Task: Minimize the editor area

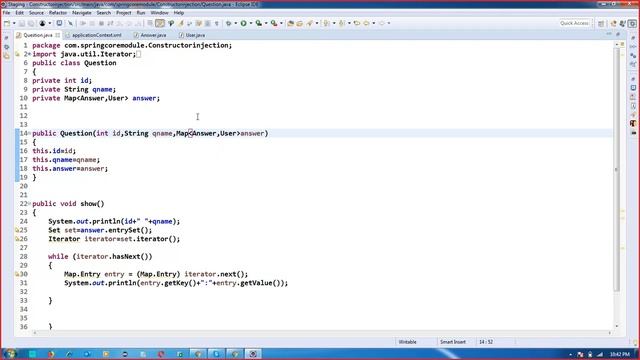Action: tap(609, 34)
